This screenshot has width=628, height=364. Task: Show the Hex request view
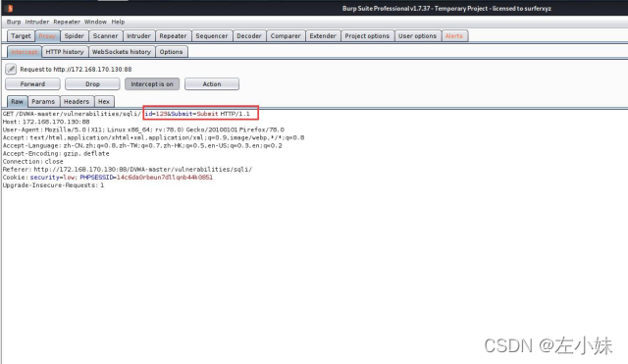click(104, 102)
